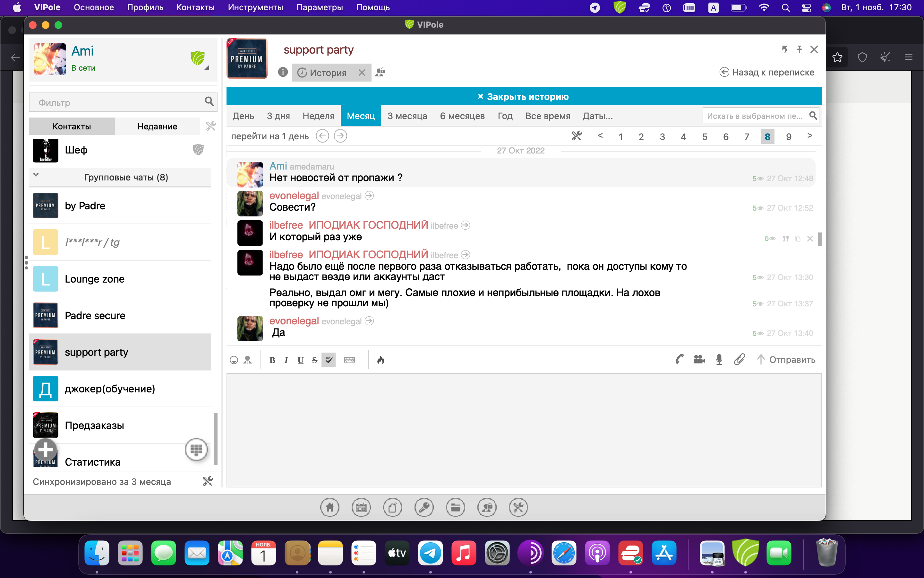The image size is (924, 578).
Task: Switch to the Недавние tab
Action: coord(157,126)
